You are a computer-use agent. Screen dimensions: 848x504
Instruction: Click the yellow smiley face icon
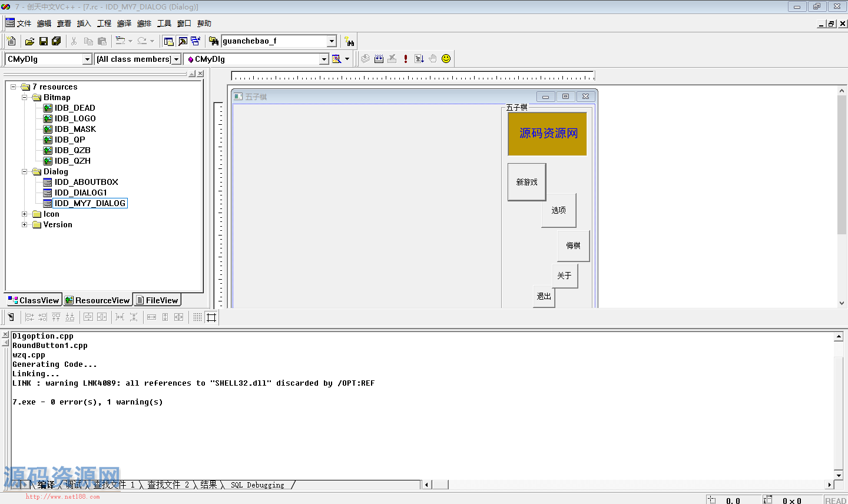446,59
